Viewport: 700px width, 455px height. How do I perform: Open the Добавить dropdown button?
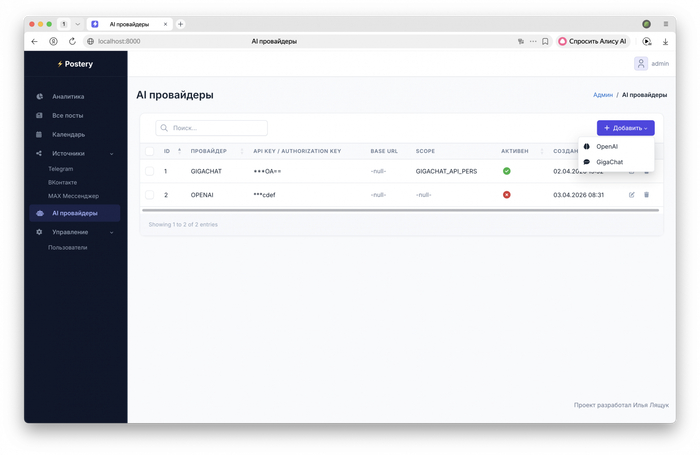tap(625, 128)
